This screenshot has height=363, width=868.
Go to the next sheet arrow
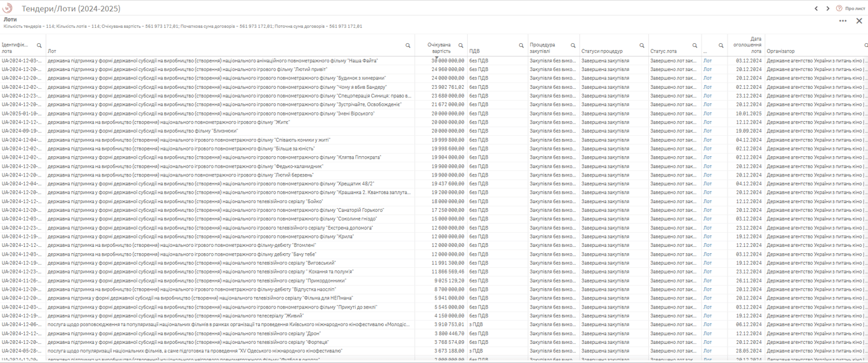(x=827, y=8)
